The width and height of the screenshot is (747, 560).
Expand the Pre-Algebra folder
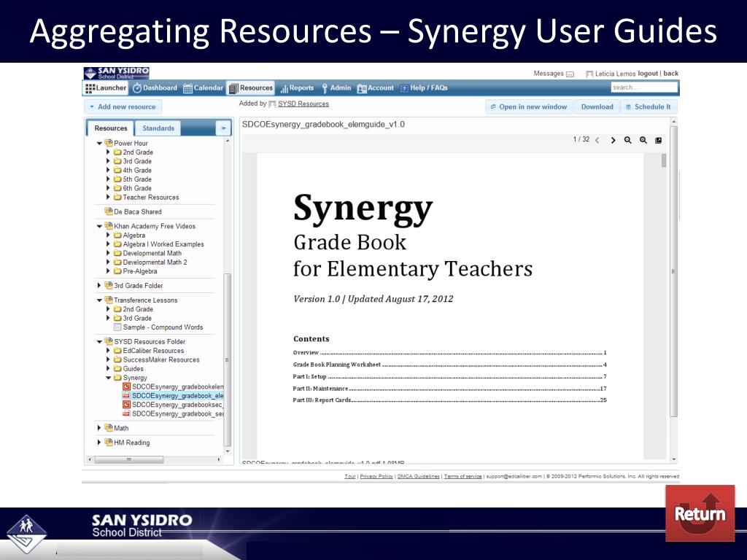click(108, 271)
